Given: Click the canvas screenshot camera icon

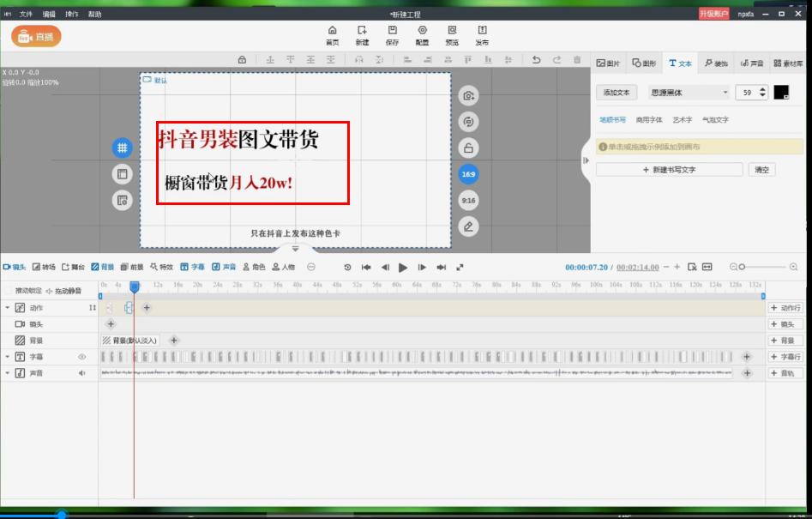Looking at the screenshot, I should click(468, 95).
